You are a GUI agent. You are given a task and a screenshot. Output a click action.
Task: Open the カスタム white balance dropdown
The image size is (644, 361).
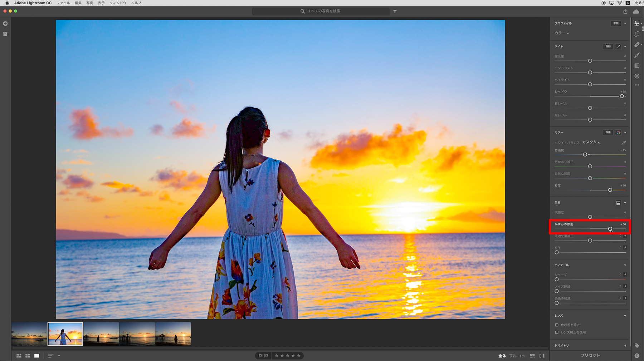pos(591,142)
